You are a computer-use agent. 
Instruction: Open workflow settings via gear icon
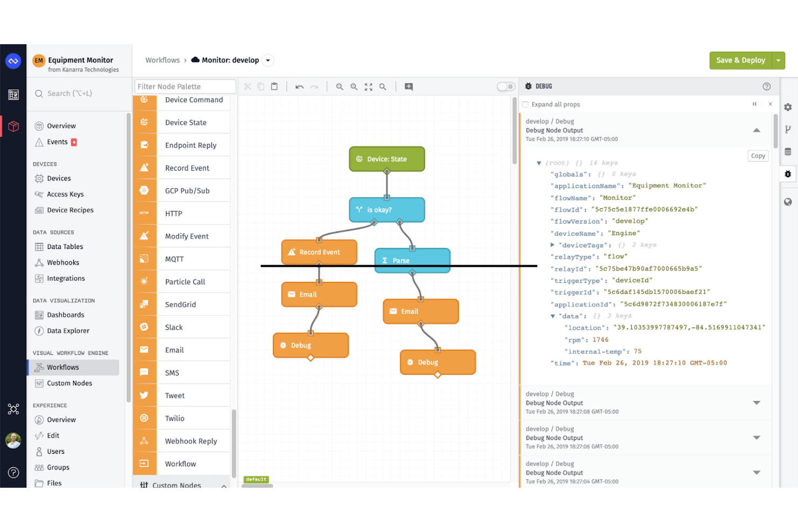pos(788,107)
